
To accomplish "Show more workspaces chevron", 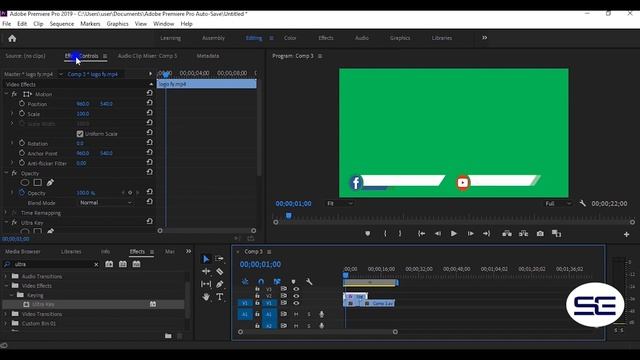I will point(484,38).
